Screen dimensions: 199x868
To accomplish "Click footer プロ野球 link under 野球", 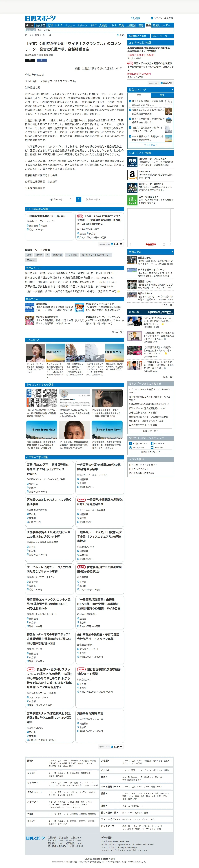I will pos(74,760).
